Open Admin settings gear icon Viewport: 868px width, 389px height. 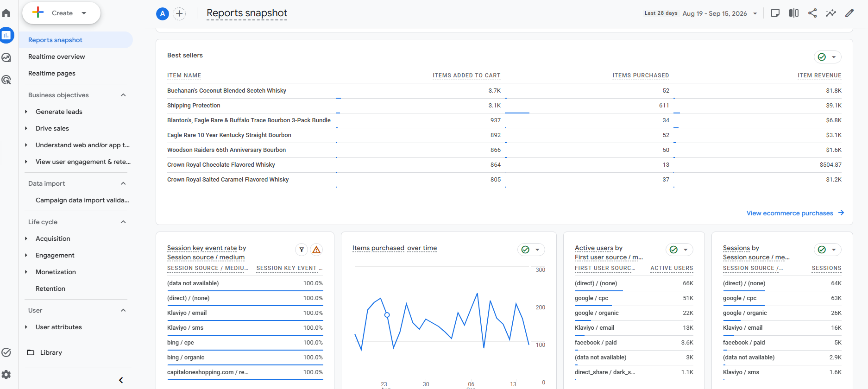(6, 375)
